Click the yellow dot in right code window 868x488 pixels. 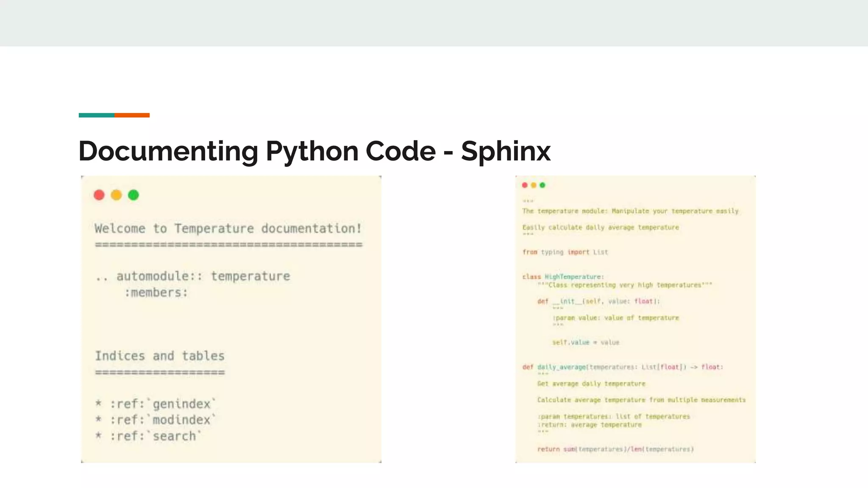534,185
